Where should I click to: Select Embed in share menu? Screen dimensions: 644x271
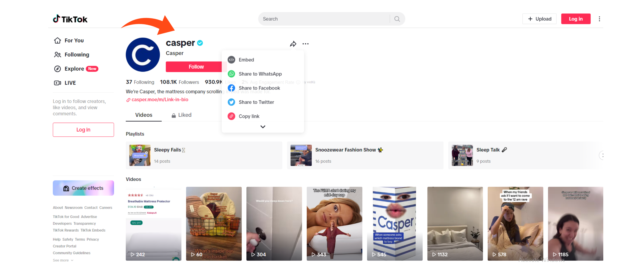[262, 60]
